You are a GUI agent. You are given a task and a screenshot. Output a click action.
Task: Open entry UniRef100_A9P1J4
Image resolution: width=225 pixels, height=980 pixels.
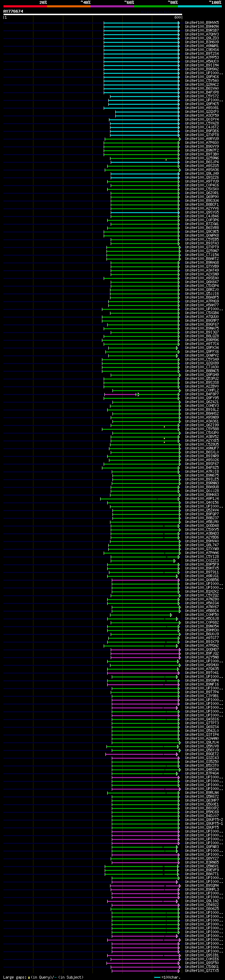(x=202, y=498)
